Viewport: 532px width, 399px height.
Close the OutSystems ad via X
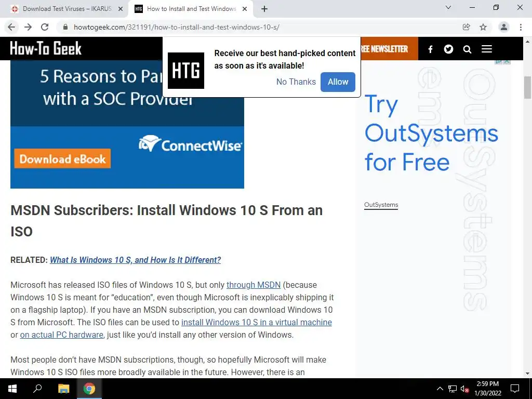[507, 61]
